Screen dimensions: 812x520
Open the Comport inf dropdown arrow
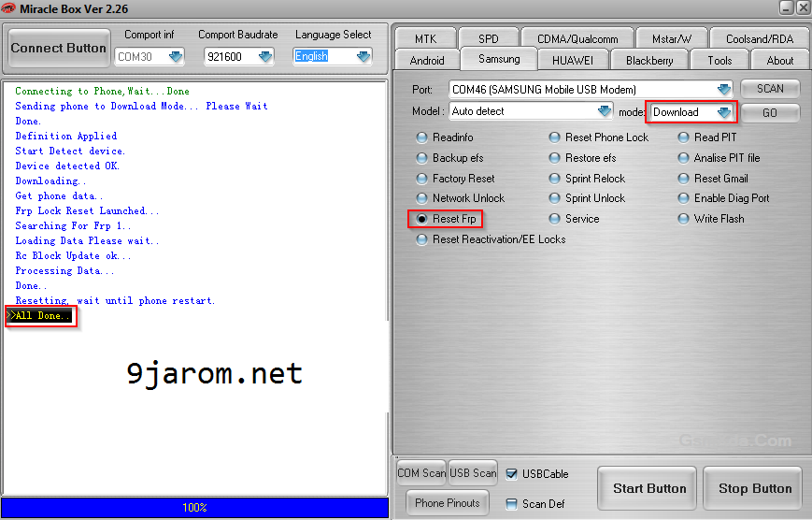(175, 56)
